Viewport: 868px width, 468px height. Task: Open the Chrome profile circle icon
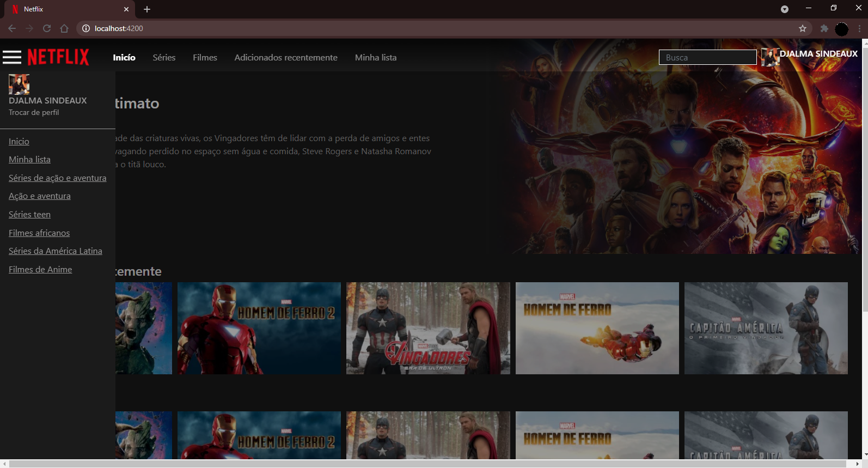pyautogui.click(x=842, y=29)
